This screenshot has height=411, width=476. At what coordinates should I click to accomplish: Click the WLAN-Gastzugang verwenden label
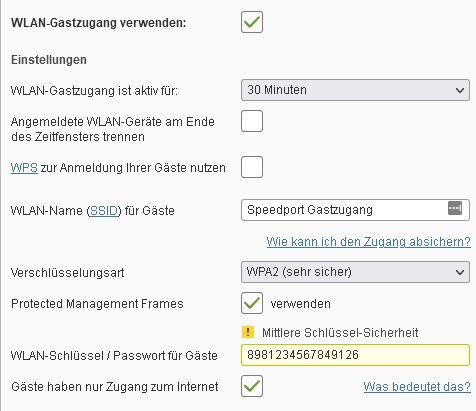pyautogui.click(x=98, y=23)
